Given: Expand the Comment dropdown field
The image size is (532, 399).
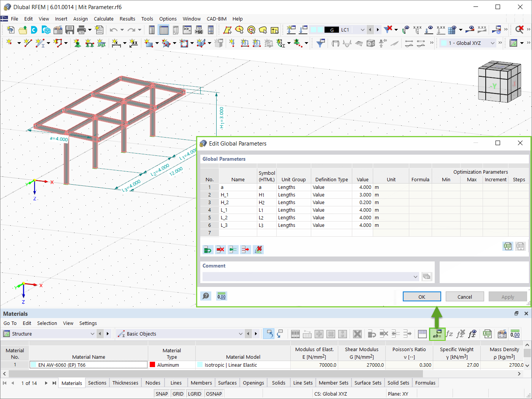Looking at the screenshot, I should tap(415, 277).
